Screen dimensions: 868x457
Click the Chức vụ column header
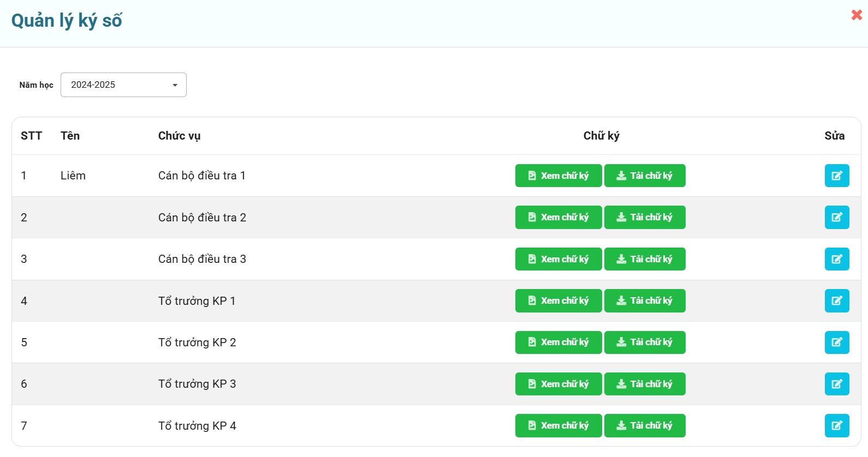pos(179,136)
